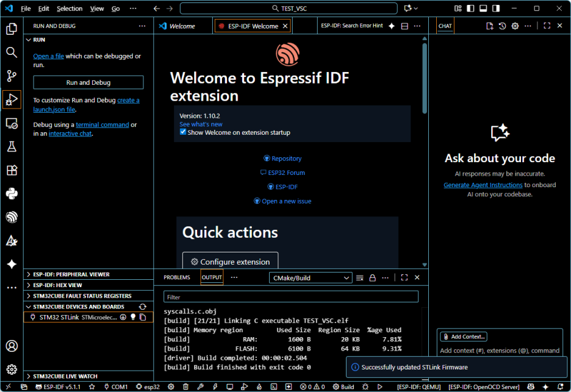Click the flame build-flash-monitor icon in status bar
Image resolution: width=571 pixels, height=392 pixels.
pos(259,387)
